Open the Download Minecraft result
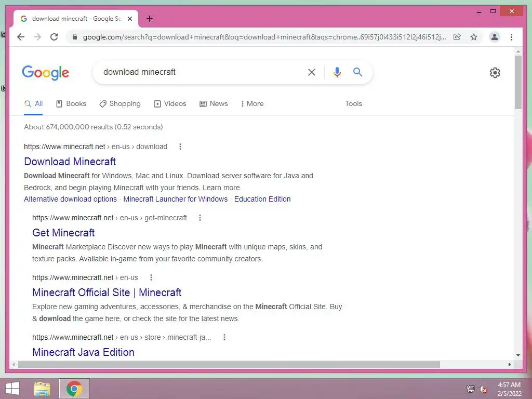532x399 pixels. [x=70, y=162]
